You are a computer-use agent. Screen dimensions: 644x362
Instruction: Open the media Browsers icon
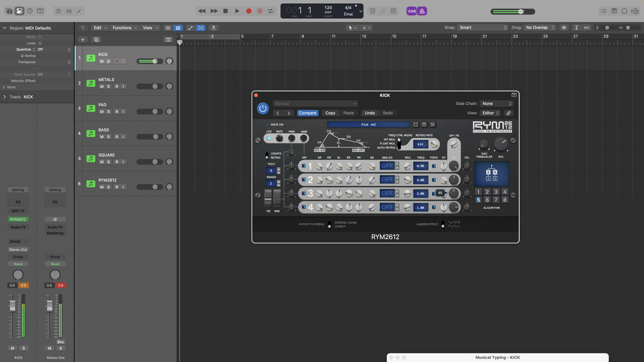(x=635, y=11)
